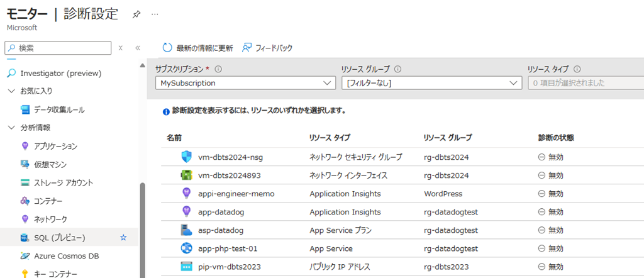Sort by 診断の状態 column header
This screenshot has width=644, height=278.
pyautogui.click(x=556, y=138)
